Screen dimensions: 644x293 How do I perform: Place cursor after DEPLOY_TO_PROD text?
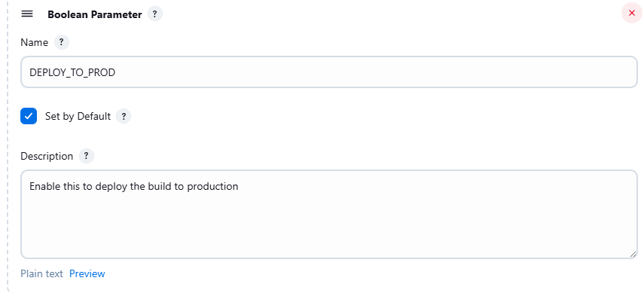coord(116,73)
